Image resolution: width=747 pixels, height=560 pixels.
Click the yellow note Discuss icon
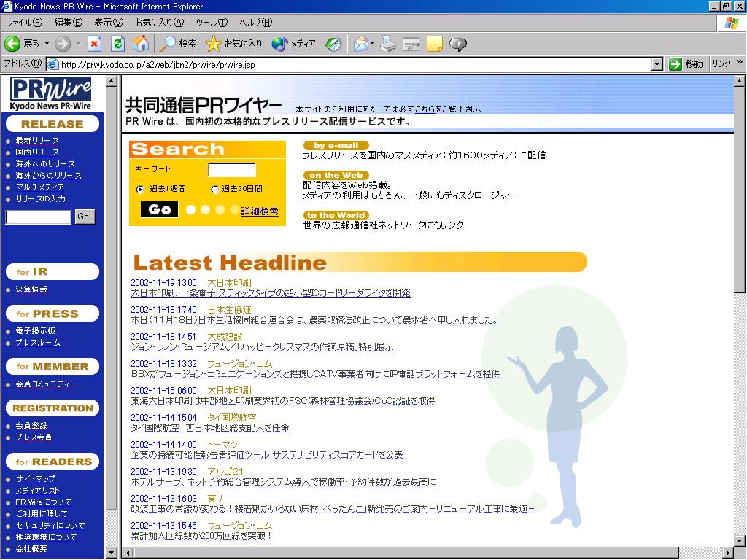435,44
